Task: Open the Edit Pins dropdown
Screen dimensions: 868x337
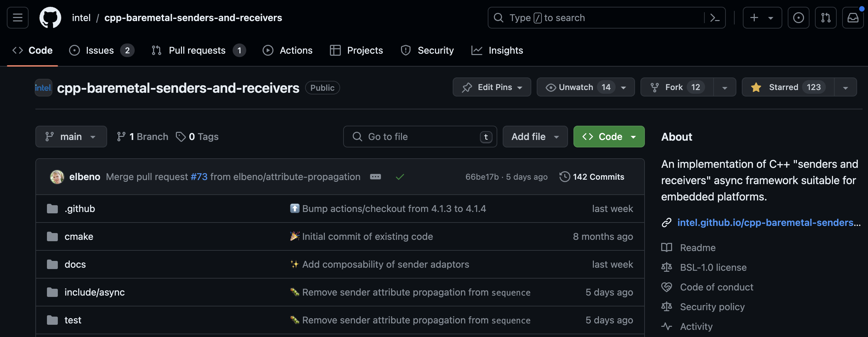Action: [x=492, y=87]
